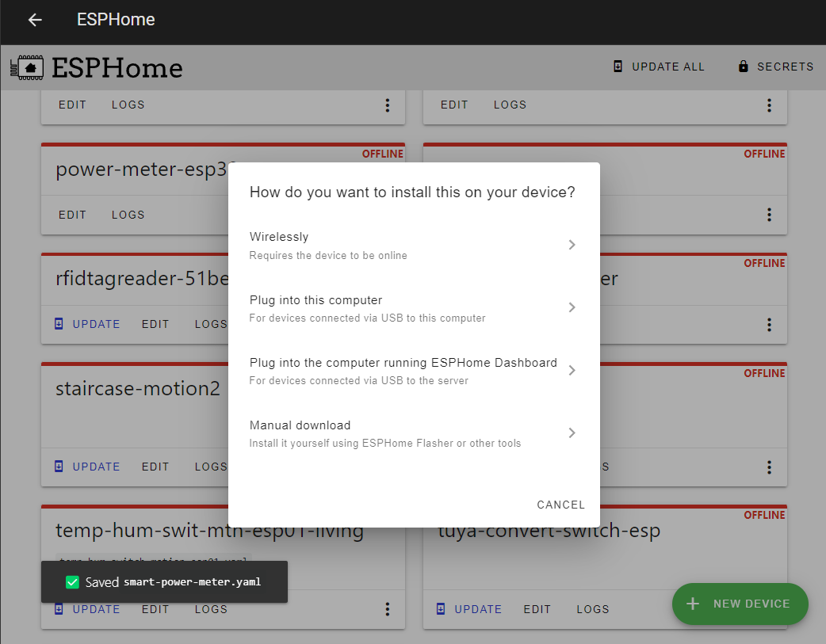Click UPDATE on temp-hum-swit card

[87, 609]
